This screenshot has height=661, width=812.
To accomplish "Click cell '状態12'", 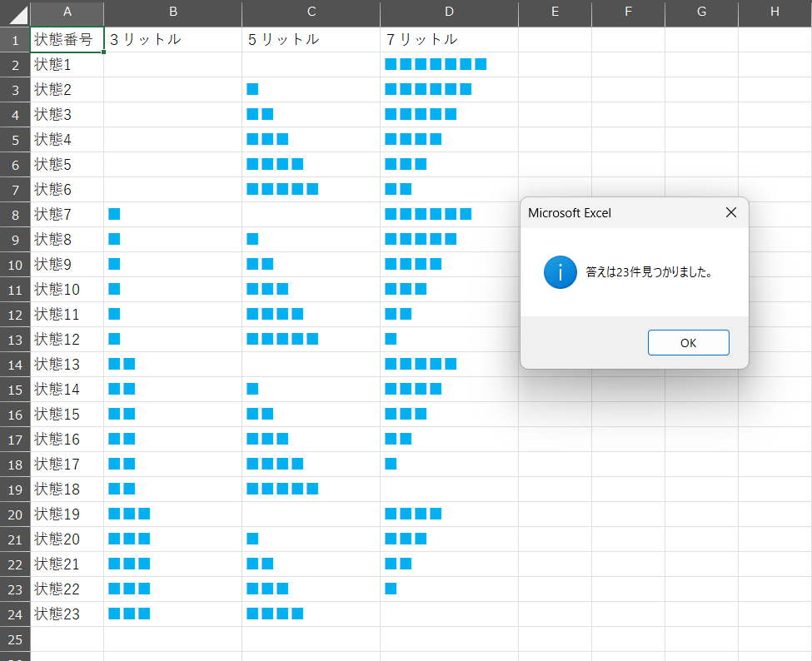I will 67,340.
